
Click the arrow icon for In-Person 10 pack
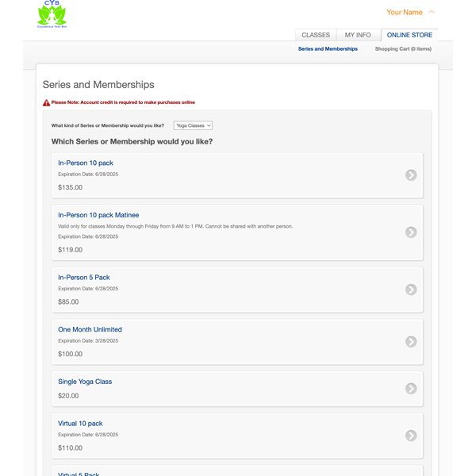[411, 175]
